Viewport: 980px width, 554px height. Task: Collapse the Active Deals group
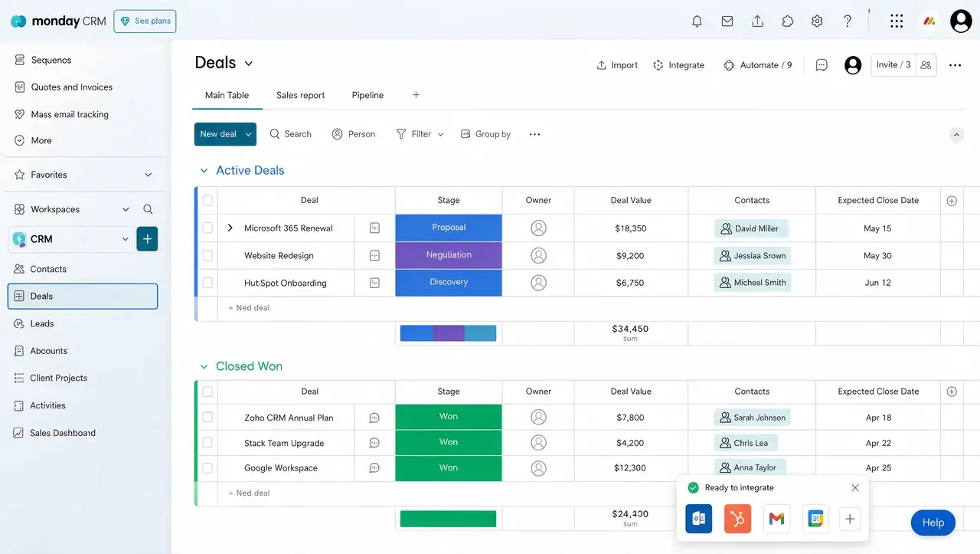click(204, 171)
